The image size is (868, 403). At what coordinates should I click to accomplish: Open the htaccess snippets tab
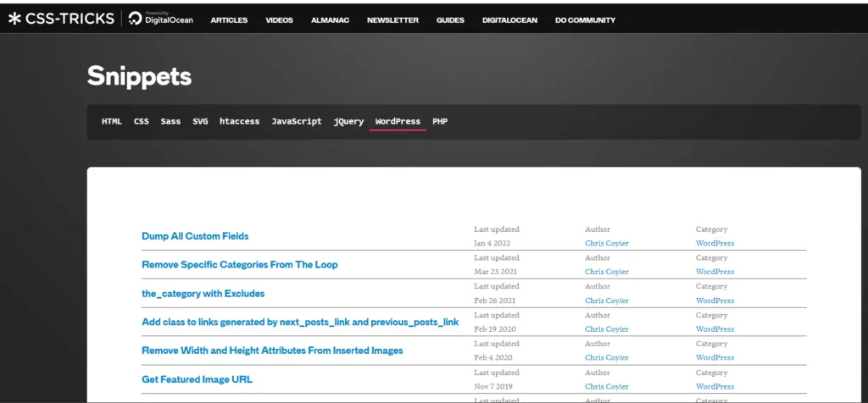point(239,122)
